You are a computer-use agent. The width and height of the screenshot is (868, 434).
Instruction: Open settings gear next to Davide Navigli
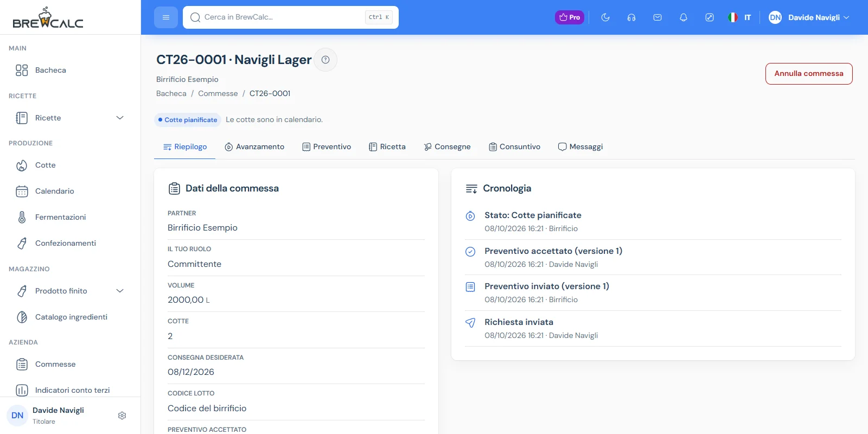click(x=122, y=416)
